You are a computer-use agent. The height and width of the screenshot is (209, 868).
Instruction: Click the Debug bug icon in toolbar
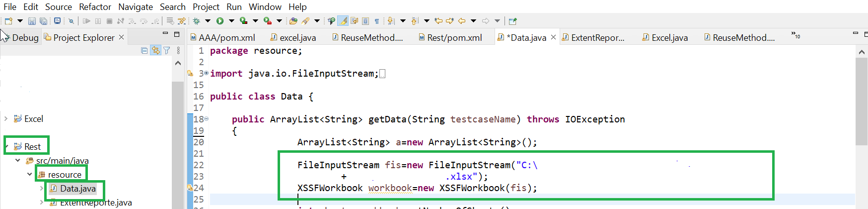coord(197,21)
